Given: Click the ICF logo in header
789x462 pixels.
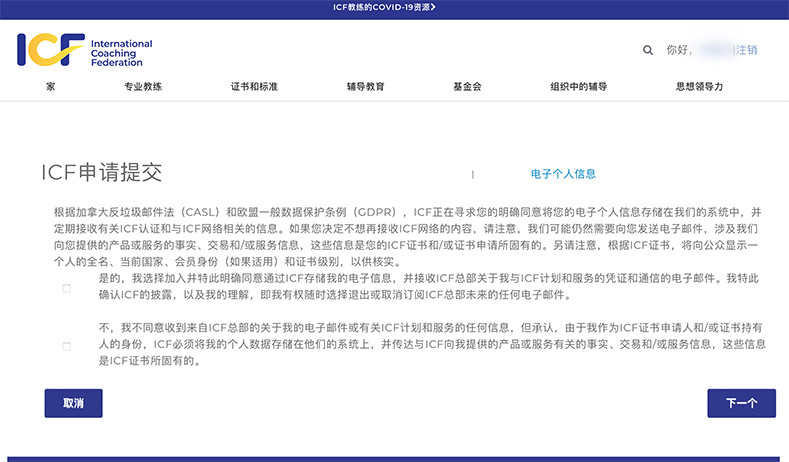Looking at the screenshot, I should 50,50.
